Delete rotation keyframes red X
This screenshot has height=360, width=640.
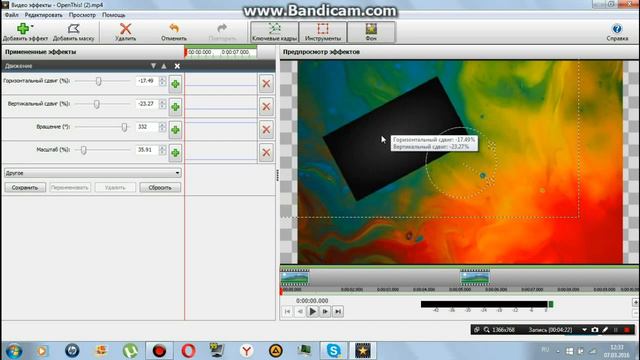click(x=266, y=129)
